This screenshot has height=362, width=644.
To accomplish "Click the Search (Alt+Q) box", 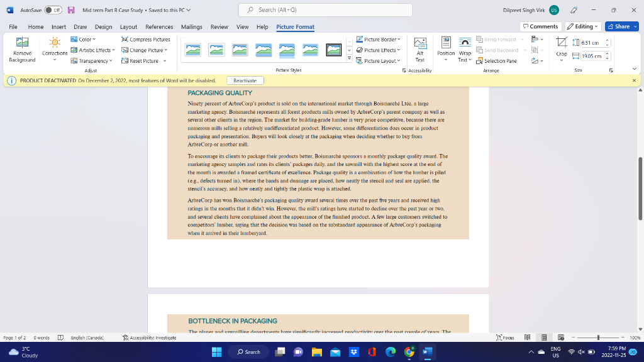I will pyautogui.click(x=325, y=10).
